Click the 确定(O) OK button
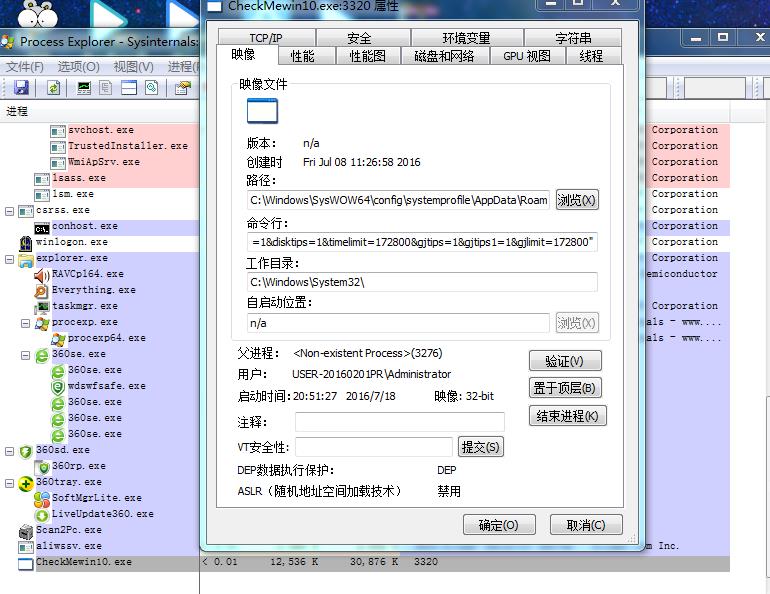This screenshot has height=594, width=770. click(499, 525)
